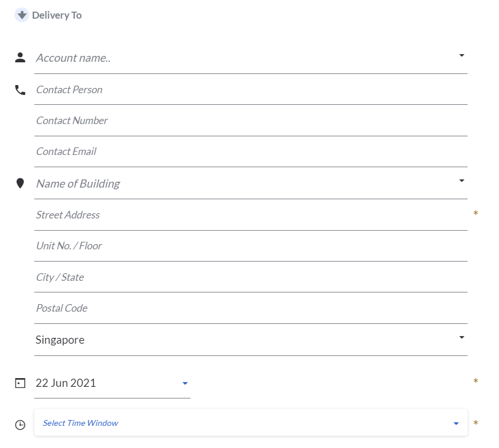Click the Contact Person field

(x=250, y=90)
